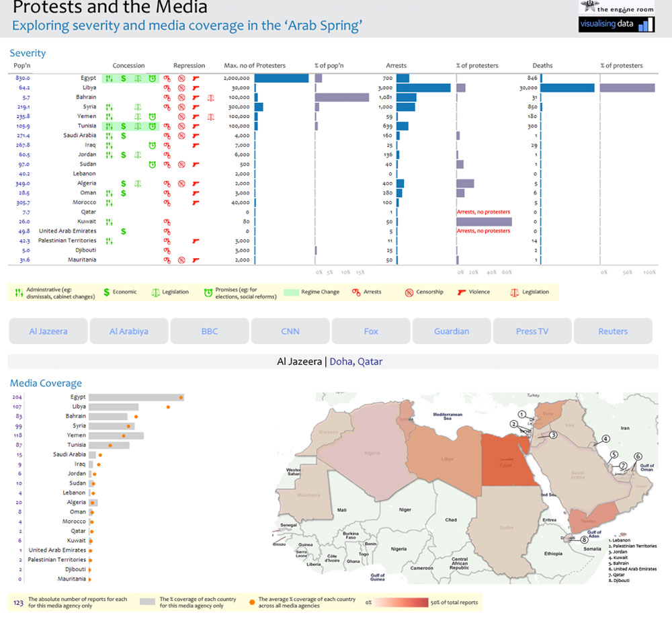672x623 pixels.
Task: Click Yemen's red Legislation repression icon
Action: tap(211, 116)
